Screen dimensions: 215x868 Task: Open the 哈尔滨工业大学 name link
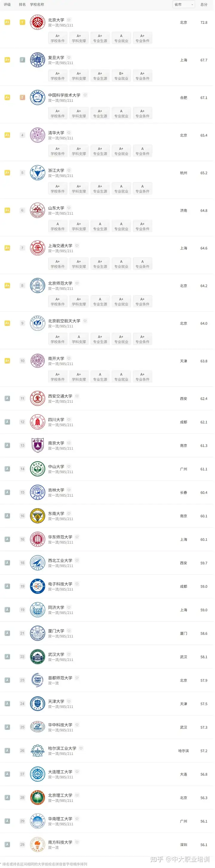point(62,748)
